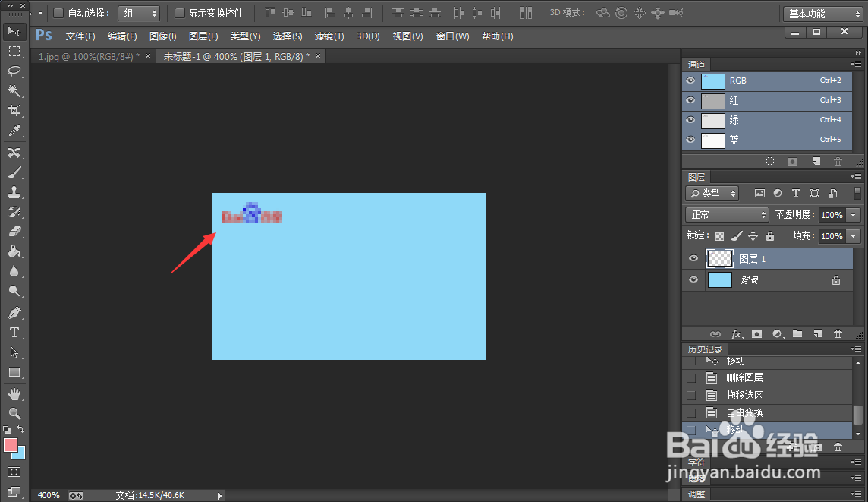Hide the 背景 layer
Screen dimensions: 868x502
click(x=693, y=279)
